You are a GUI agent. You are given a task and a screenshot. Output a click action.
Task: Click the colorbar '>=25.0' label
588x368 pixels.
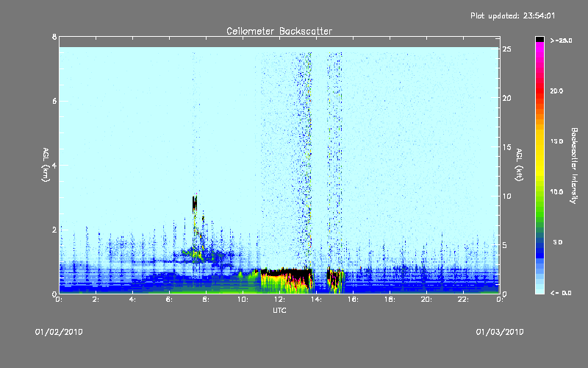(561, 40)
